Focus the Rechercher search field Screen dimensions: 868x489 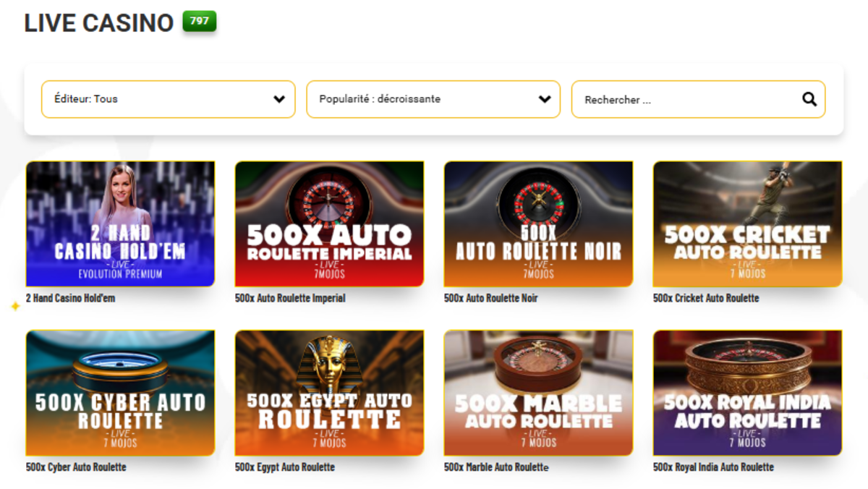[687, 100]
